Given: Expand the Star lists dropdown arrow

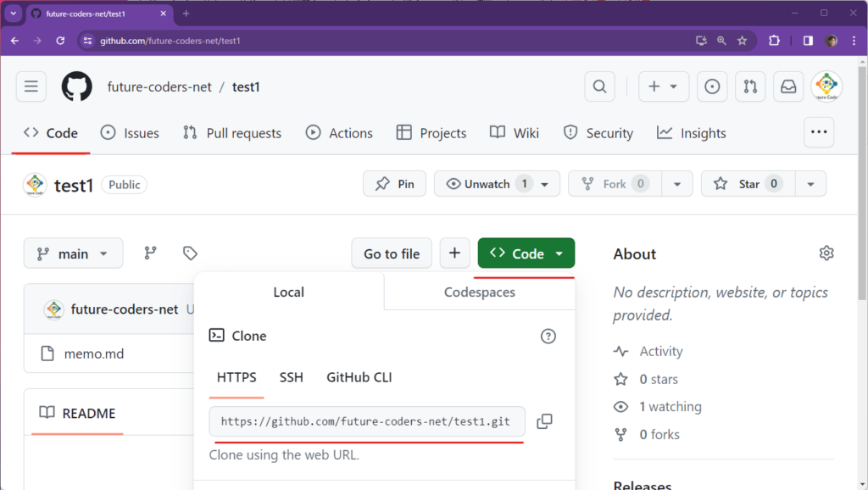Looking at the screenshot, I should point(811,184).
